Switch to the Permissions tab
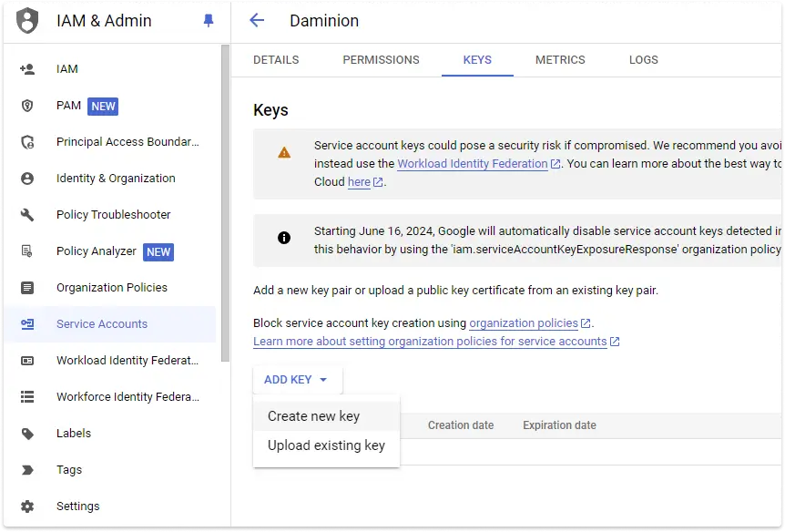The height and width of the screenshot is (532, 785). tap(381, 60)
